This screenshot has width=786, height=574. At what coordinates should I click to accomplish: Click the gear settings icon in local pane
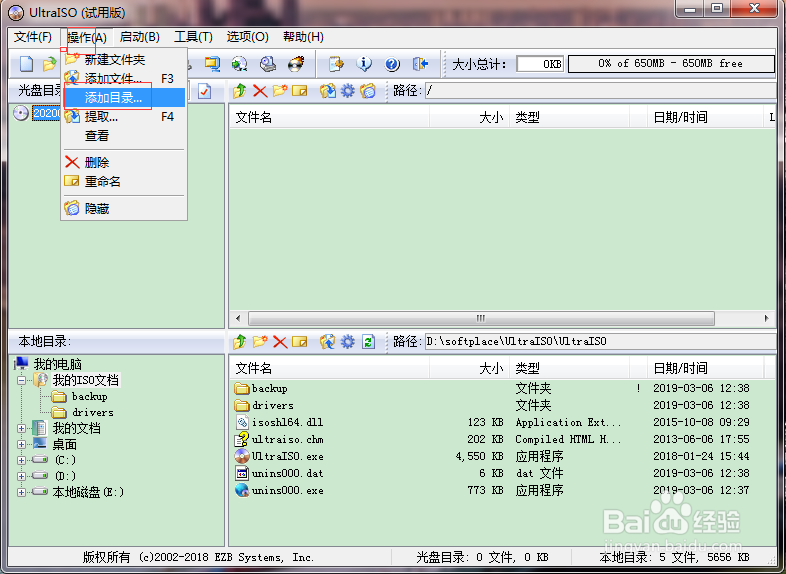(x=347, y=342)
